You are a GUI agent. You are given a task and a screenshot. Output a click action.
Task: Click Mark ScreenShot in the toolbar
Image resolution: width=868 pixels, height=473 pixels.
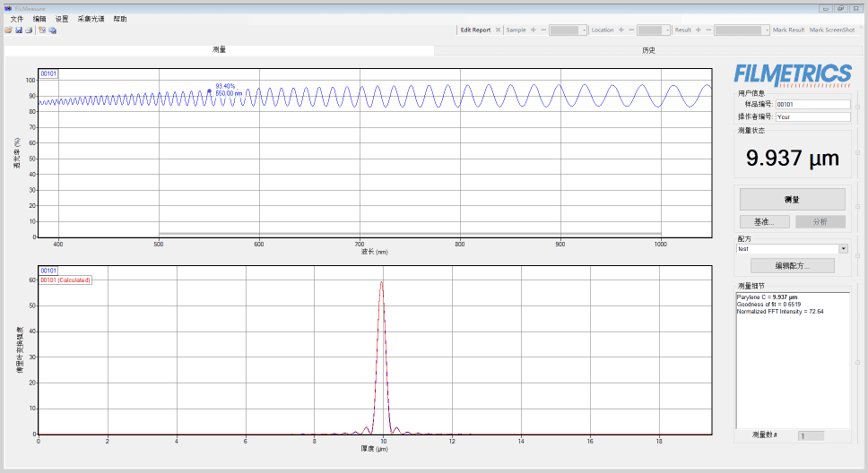tap(832, 30)
